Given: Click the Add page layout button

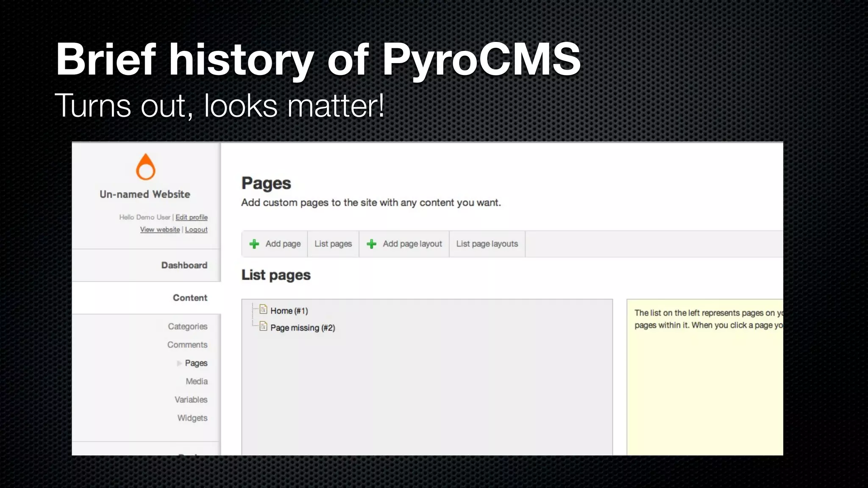Looking at the screenshot, I should (x=404, y=244).
